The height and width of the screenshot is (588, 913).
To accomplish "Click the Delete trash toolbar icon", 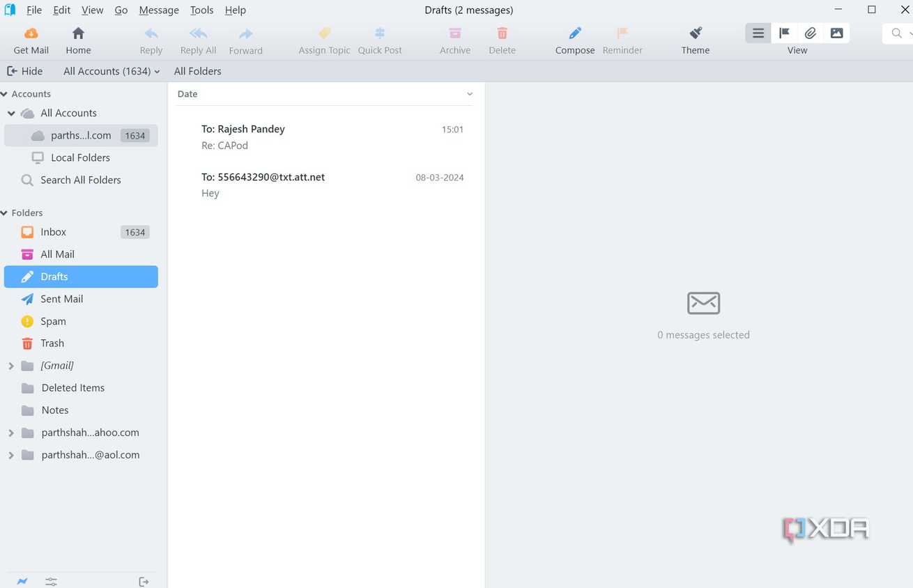I will click(x=502, y=33).
